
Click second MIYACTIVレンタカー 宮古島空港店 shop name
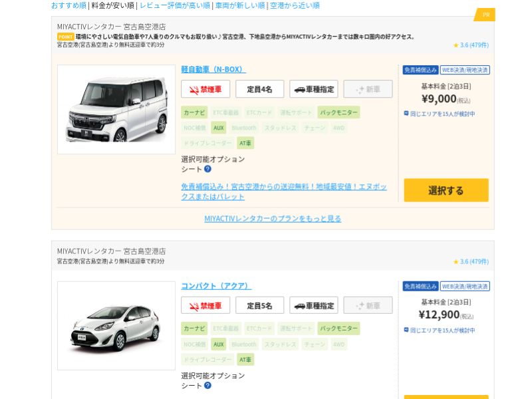click(111, 251)
